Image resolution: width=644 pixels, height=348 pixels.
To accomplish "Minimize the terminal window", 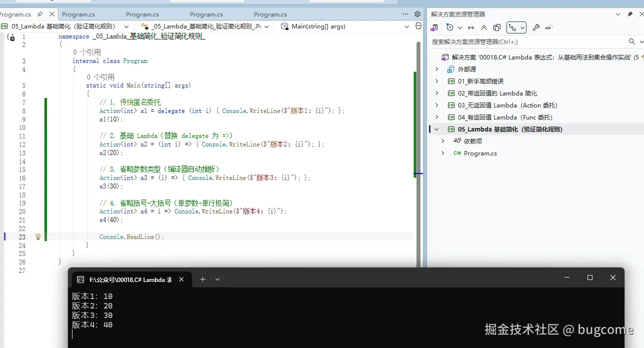I will [x=566, y=277].
